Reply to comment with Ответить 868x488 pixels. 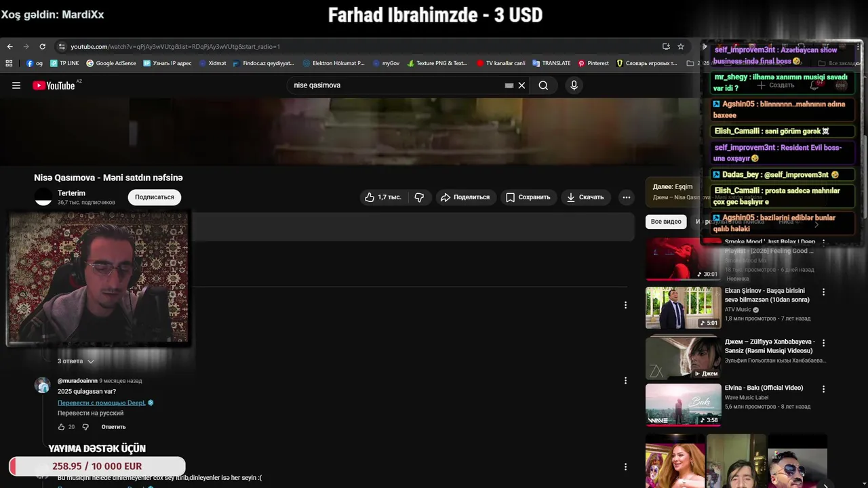click(x=113, y=427)
